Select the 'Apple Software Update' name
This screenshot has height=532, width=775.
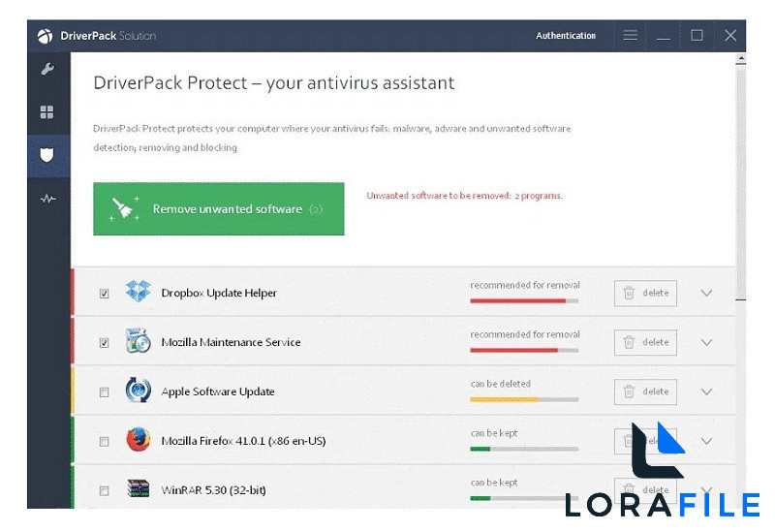[218, 391]
